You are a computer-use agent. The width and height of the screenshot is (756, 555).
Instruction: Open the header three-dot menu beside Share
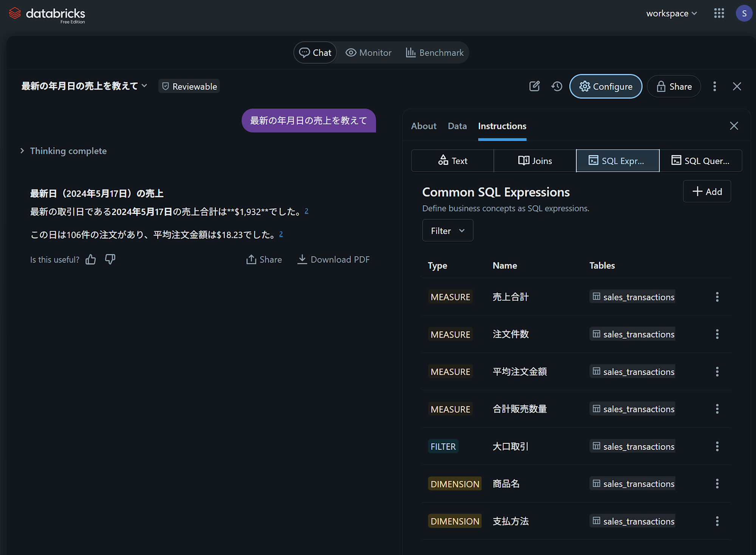tap(714, 86)
